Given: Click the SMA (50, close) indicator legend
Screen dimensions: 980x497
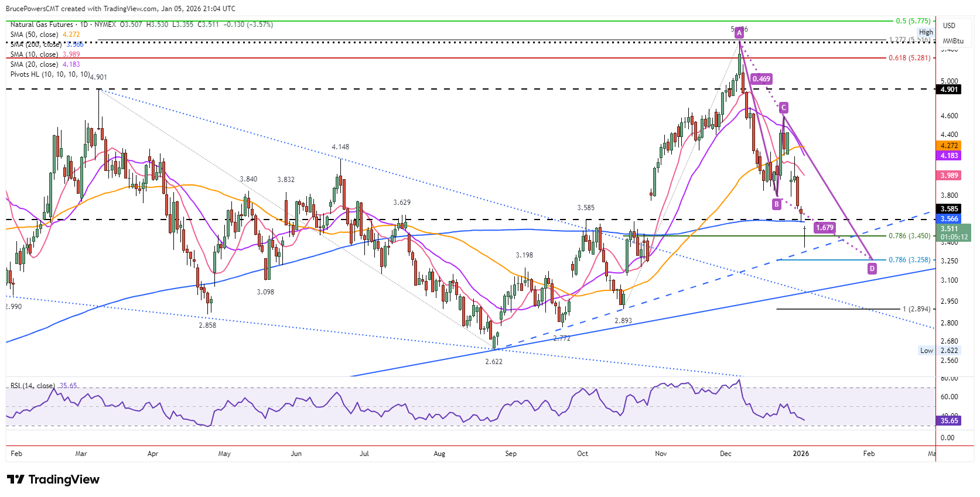Looking at the screenshot, I should [x=45, y=35].
